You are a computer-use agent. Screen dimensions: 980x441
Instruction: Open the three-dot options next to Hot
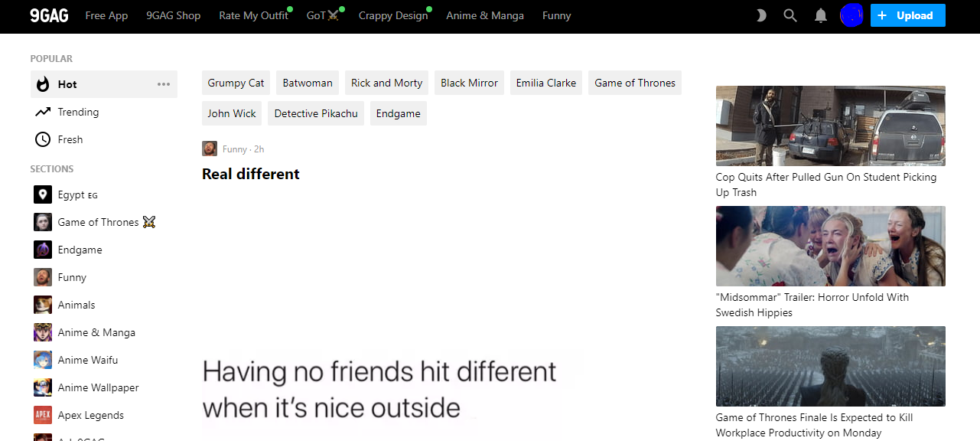coord(164,84)
